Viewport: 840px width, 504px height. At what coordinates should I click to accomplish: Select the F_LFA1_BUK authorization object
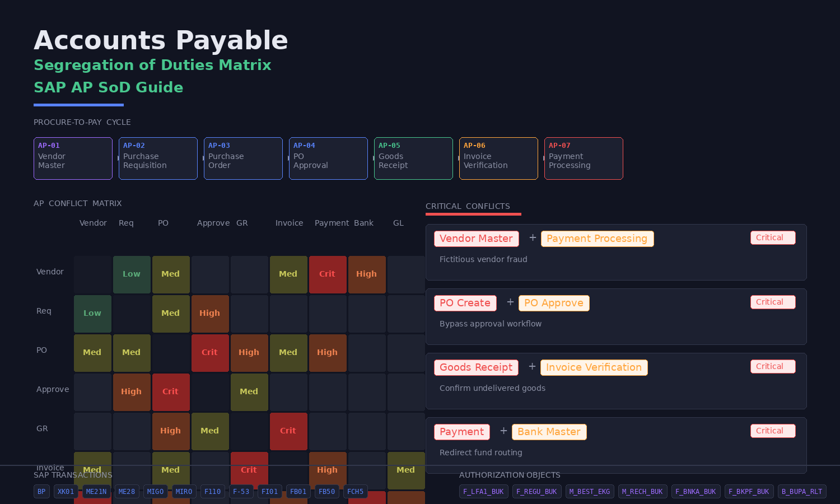[x=483, y=492]
